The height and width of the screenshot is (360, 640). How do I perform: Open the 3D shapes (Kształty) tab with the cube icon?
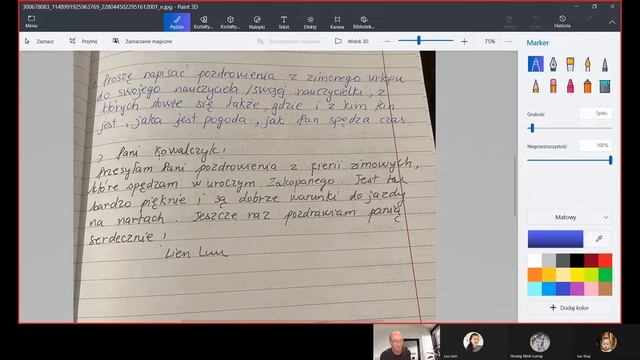pos(230,22)
